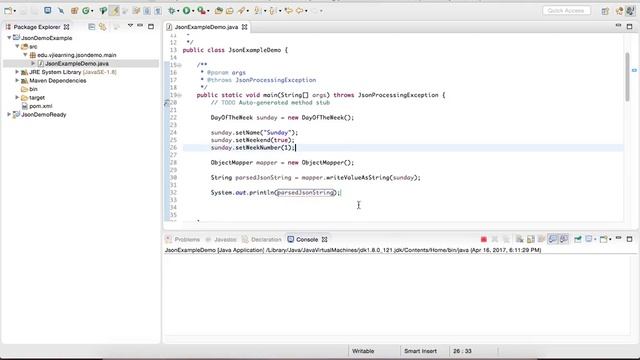Click the Pin Console icon
640x360 pixels.
click(x=578, y=240)
